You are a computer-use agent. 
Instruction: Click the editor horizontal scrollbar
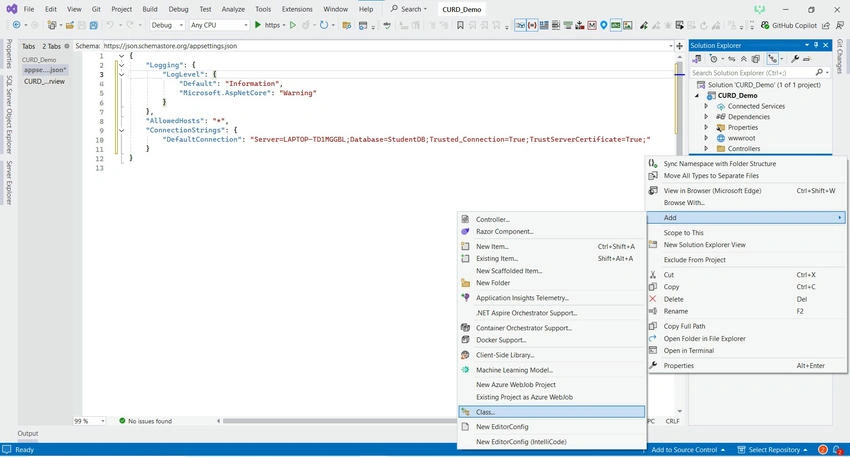pos(339,421)
